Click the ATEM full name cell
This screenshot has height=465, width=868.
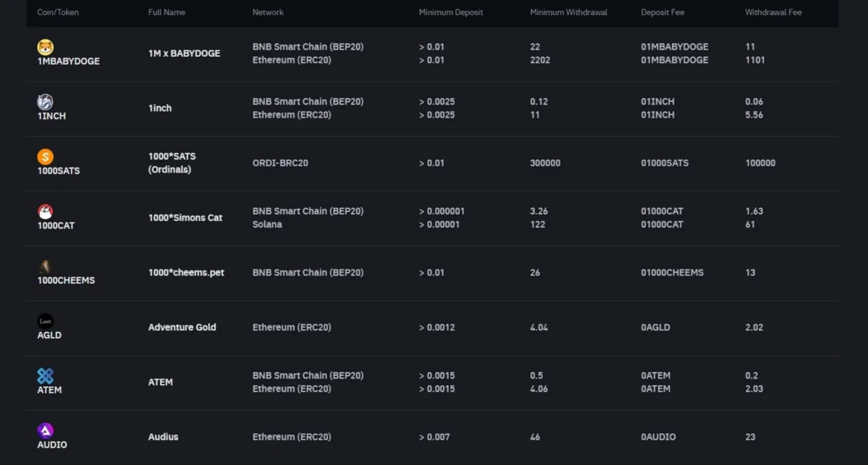[x=160, y=382]
